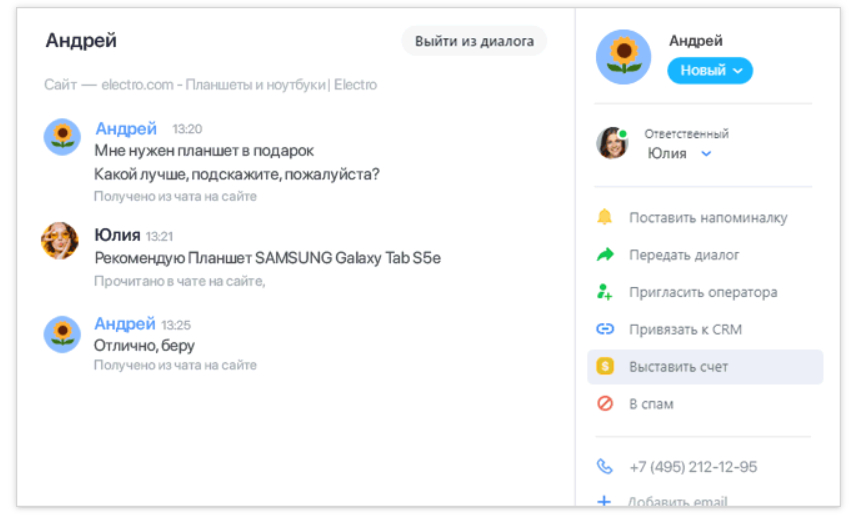The image size is (857, 521).
Task: Open the 'Новый' status dropdown
Action: pos(710,71)
